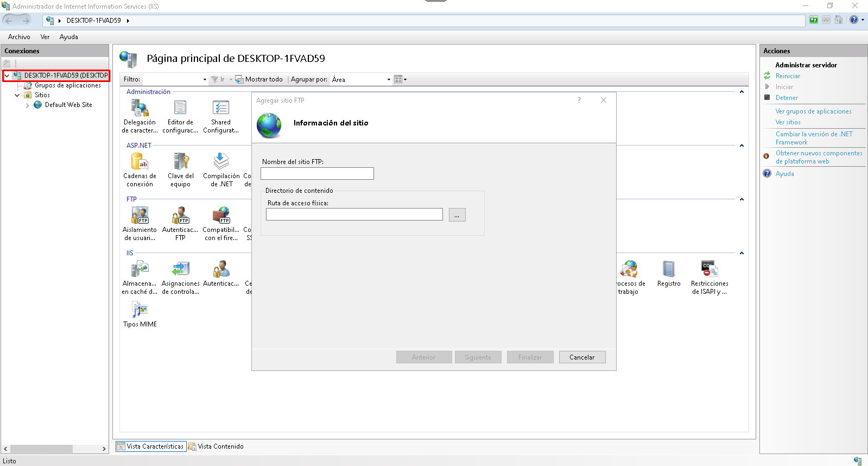Click the browse button for physical path
The width and height of the screenshot is (868, 466).
coord(457,215)
